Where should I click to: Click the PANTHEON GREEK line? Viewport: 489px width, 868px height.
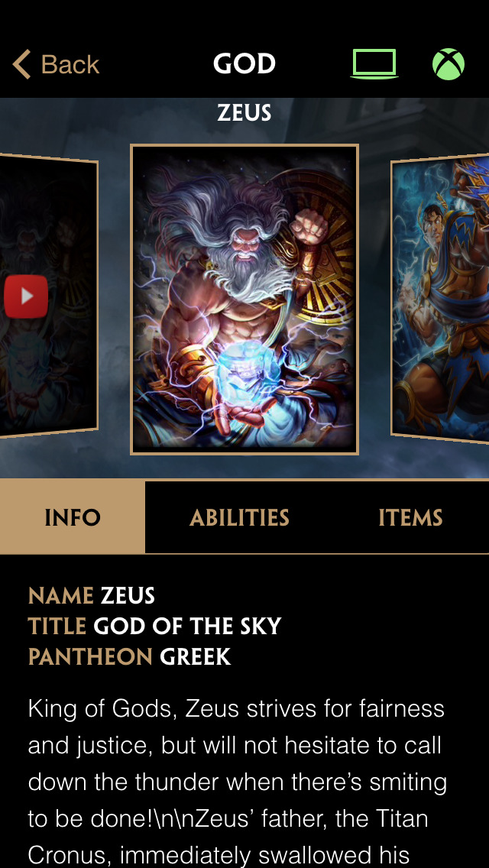[x=129, y=656]
